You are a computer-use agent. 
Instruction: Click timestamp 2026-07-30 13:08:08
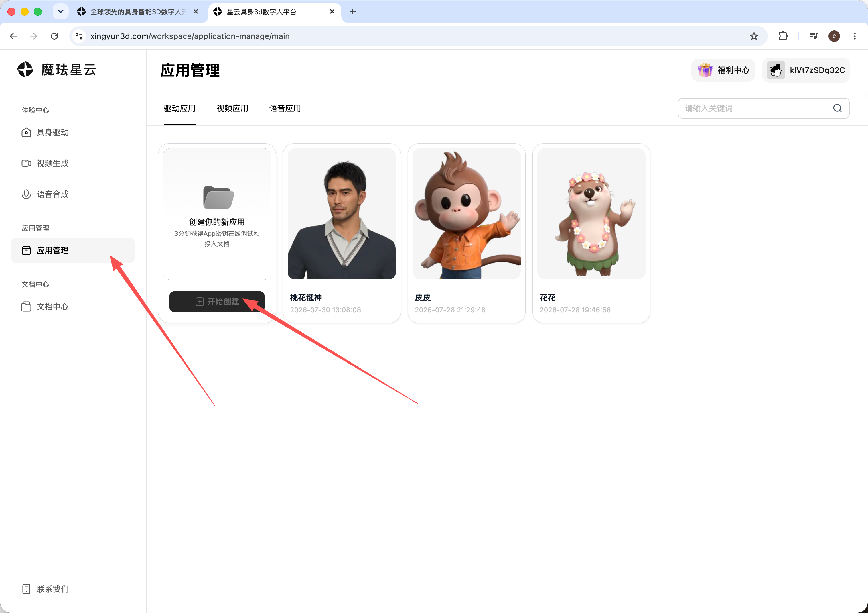click(325, 310)
